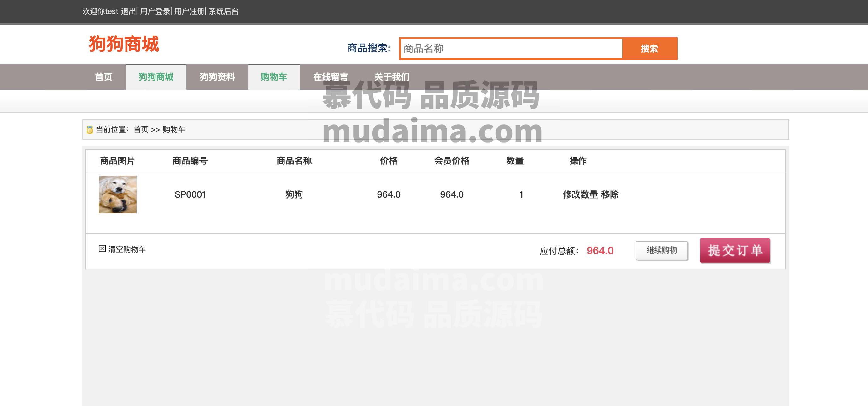868x406 pixels.
Task: Click the 964.0 total amount value
Action: pos(600,251)
